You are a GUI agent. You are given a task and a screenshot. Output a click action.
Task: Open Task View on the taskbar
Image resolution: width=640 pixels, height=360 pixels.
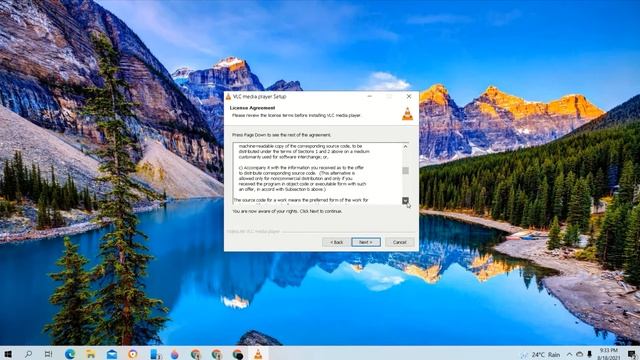tap(48, 354)
